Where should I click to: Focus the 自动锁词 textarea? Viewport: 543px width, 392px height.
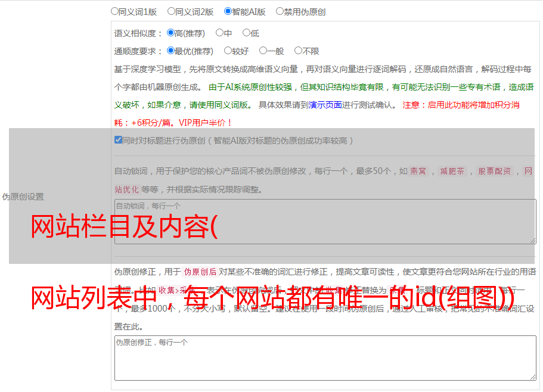pos(325,222)
